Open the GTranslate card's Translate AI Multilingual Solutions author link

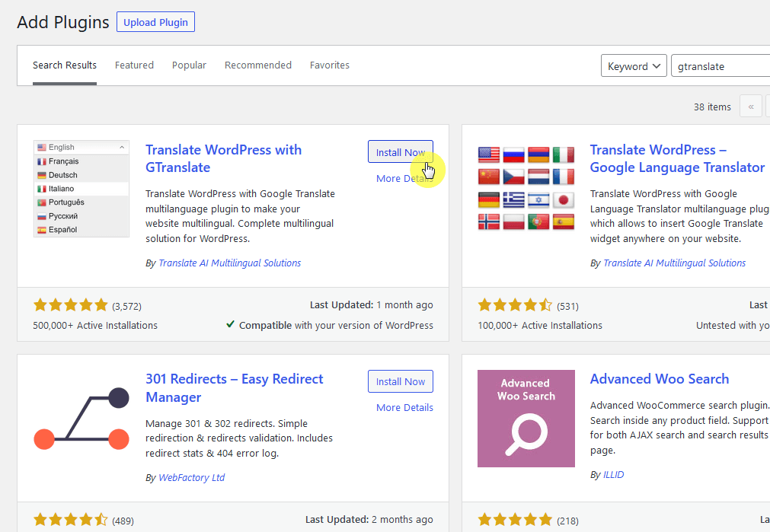230,263
